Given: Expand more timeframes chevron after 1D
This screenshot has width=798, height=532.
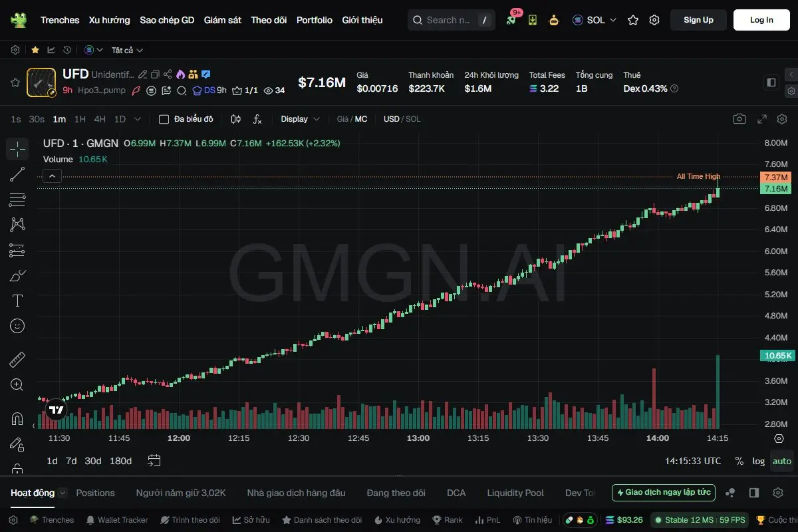Looking at the screenshot, I should 138,119.
